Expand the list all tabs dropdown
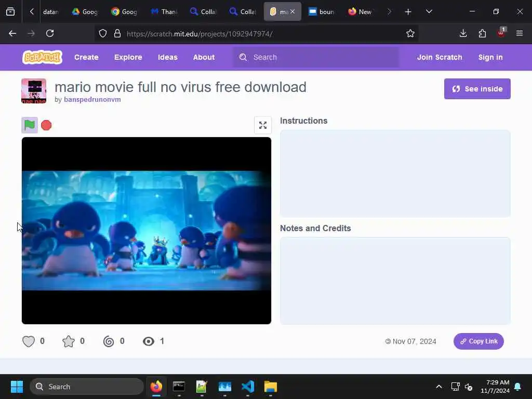This screenshot has height=399, width=532. [x=429, y=12]
